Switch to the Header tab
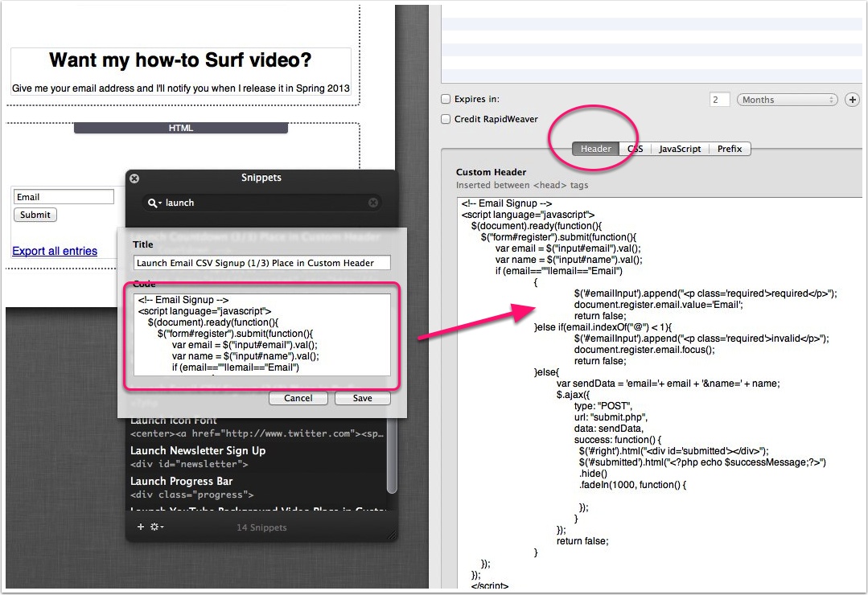The width and height of the screenshot is (868, 595). [595, 149]
